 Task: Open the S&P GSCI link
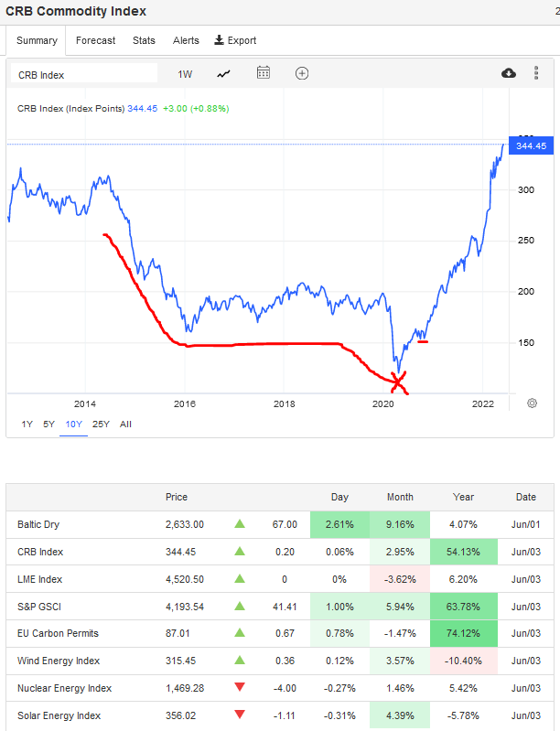[39, 607]
